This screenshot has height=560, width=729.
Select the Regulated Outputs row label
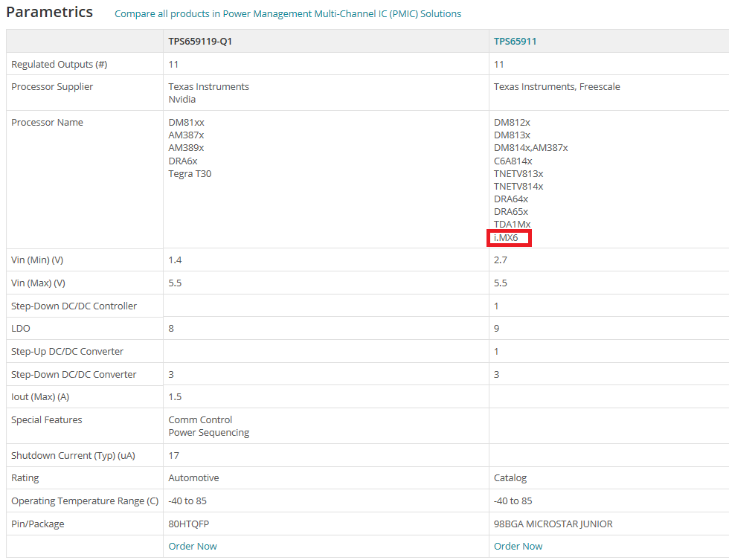[59, 64]
